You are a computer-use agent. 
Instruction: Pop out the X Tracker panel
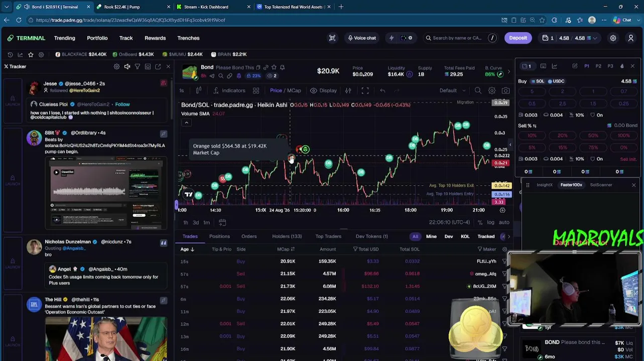click(x=158, y=67)
